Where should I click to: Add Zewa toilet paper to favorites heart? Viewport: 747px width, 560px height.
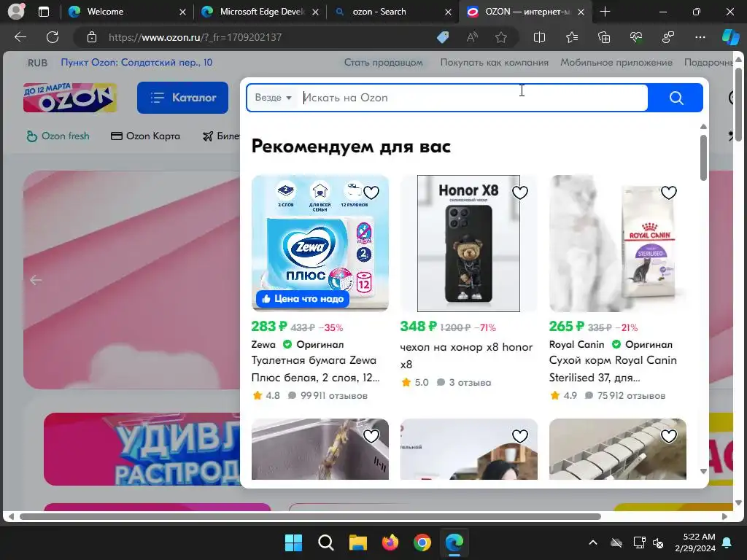pyautogui.click(x=371, y=192)
